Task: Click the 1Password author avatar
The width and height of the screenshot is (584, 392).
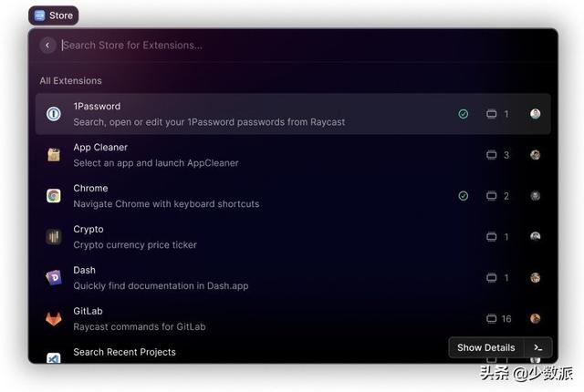Action: (x=536, y=114)
